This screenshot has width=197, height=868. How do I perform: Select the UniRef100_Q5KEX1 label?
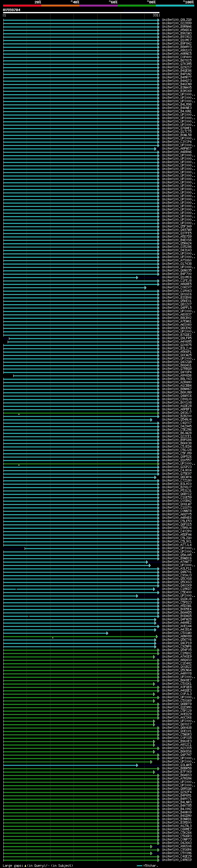[177, 301]
